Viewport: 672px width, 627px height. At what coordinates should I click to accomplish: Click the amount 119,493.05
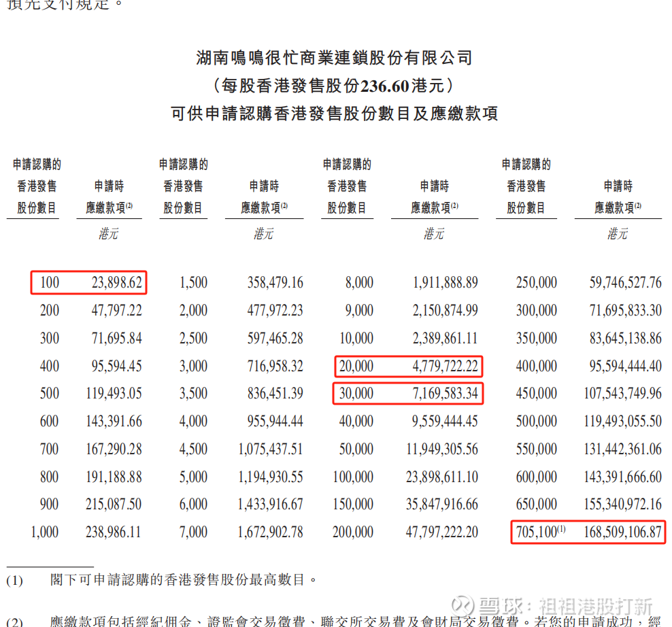pos(114,394)
